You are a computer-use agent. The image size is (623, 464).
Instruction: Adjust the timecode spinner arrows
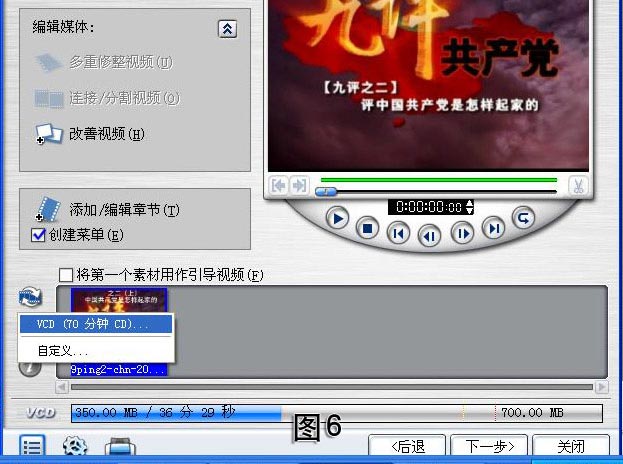pyautogui.click(x=470, y=207)
